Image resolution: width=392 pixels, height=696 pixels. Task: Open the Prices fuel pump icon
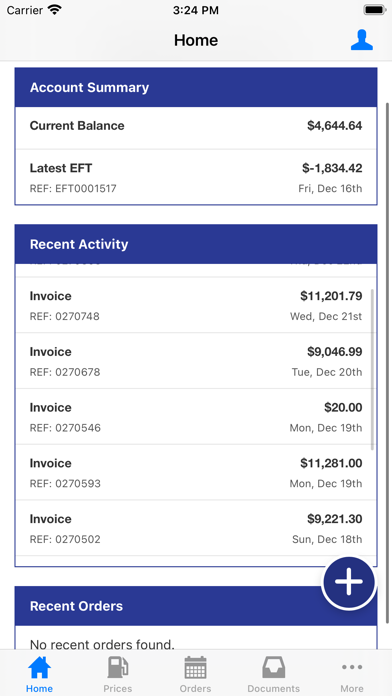tap(118, 668)
